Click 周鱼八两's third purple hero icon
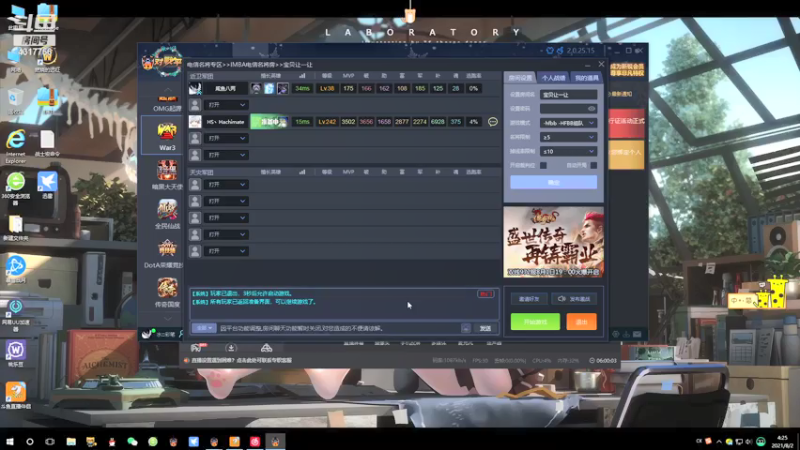Image resolution: width=800 pixels, height=450 pixels. (x=282, y=88)
